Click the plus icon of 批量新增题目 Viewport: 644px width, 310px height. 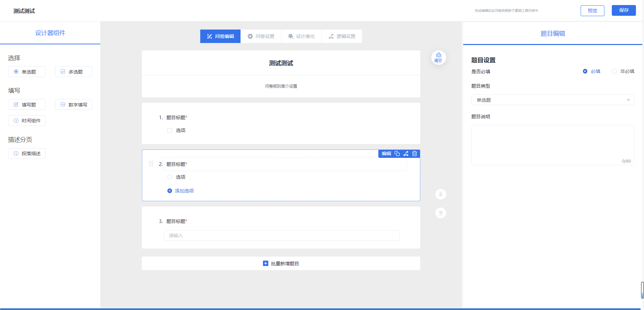(x=266, y=263)
